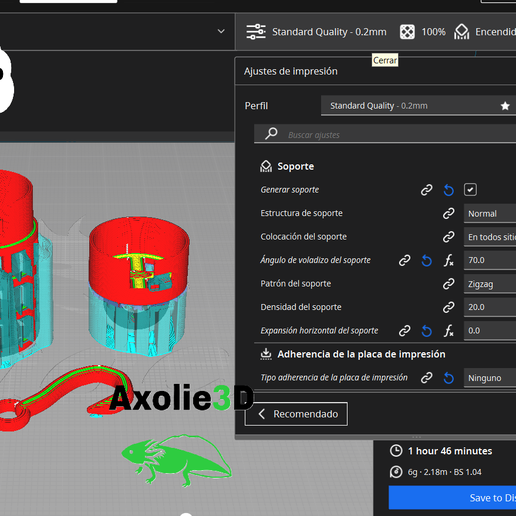Image resolution: width=516 pixels, height=516 pixels.
Task: Click link icon for Densidad del soporte
Action: point(449,307)
